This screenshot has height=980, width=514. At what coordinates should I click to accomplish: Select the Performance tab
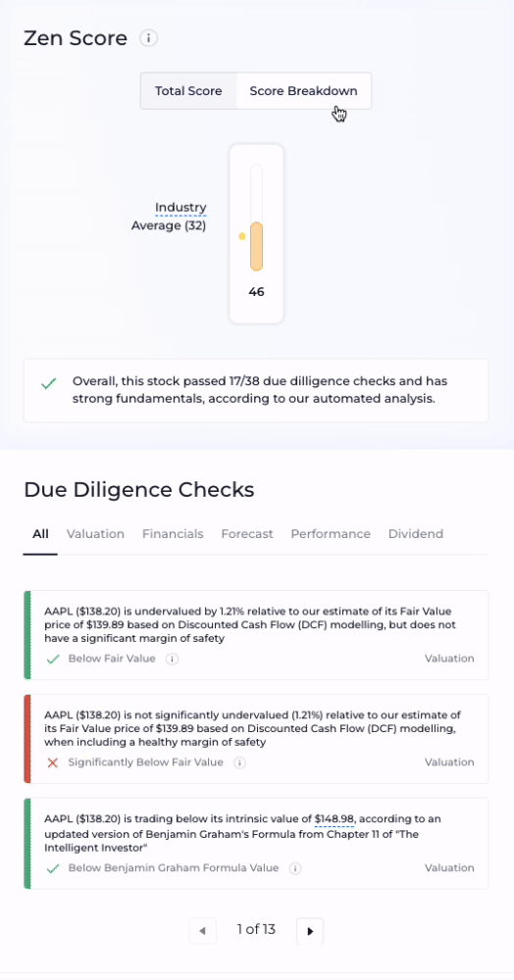331,534
